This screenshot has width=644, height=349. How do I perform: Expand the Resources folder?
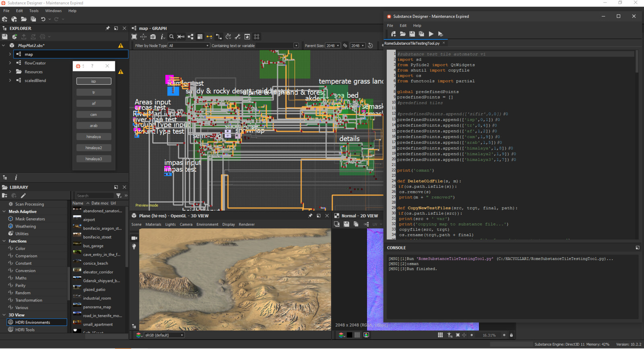pos(10,72)
